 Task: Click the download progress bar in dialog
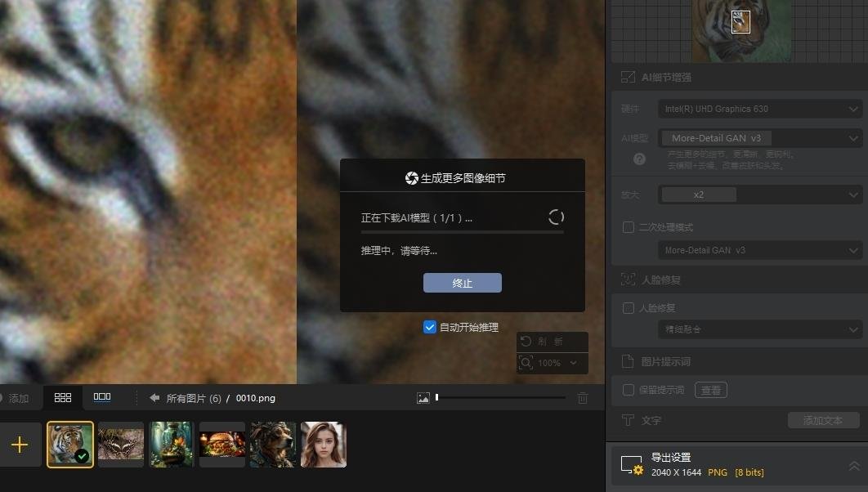click(463, 232)
